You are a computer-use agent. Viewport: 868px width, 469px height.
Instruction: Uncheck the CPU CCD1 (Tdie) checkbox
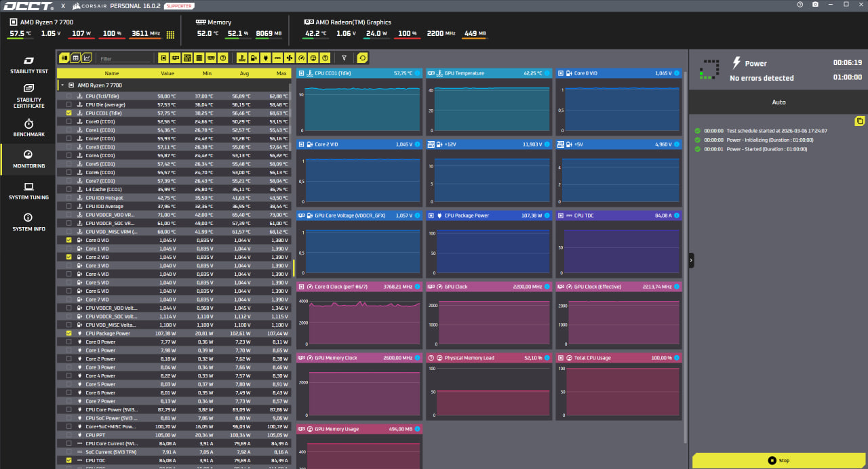pyautogui.click(x=68, y=113)
